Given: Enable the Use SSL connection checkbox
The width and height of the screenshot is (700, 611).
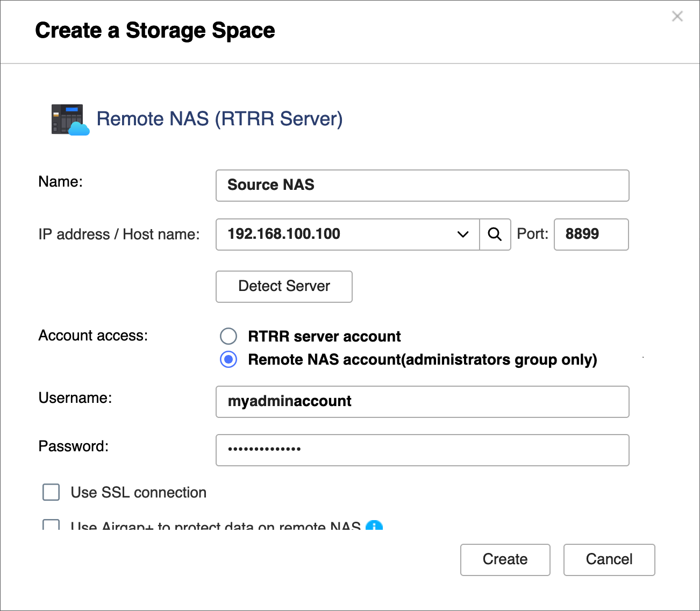Looking at the screenshot, I should [x=51, y=492].
